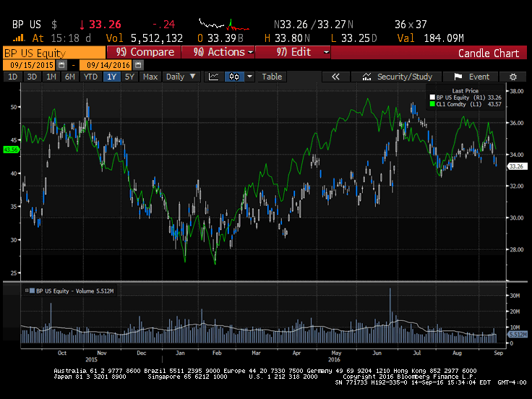Click the volume legend color swatch
The height and width of the screenshot is (399, 532).
pos(33,291)
